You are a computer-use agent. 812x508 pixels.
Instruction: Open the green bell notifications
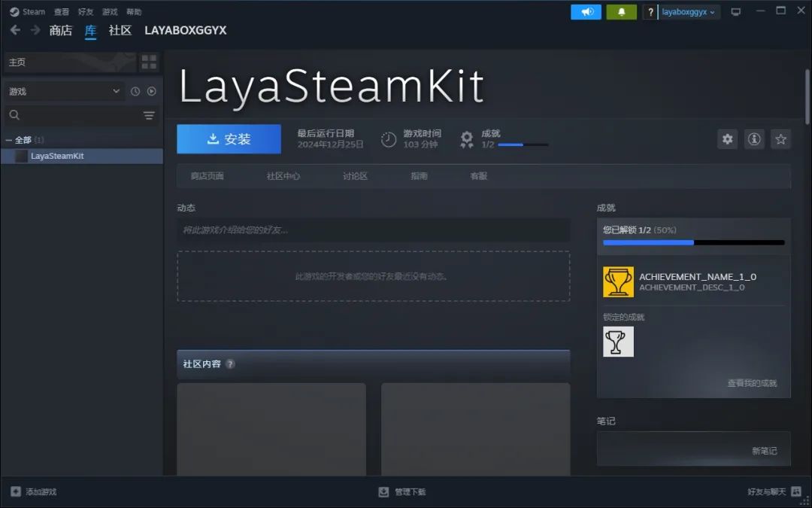tap(622, 12)
